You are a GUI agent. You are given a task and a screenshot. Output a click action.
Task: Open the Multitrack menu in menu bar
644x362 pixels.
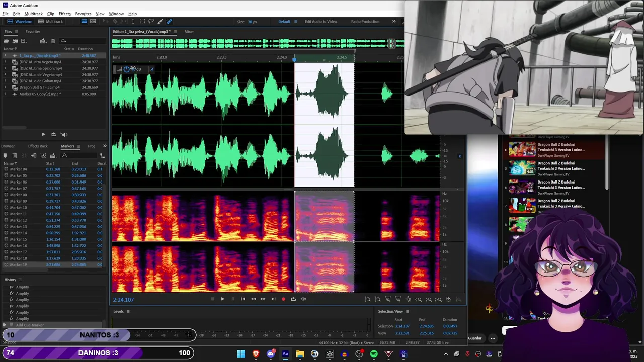[33, 14]
